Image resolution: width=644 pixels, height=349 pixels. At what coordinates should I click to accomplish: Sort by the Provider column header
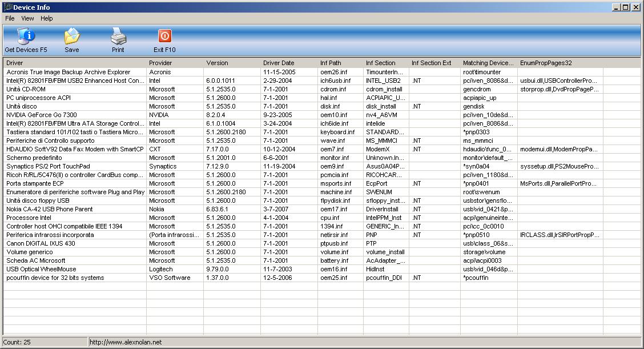[x=175, y=63]
